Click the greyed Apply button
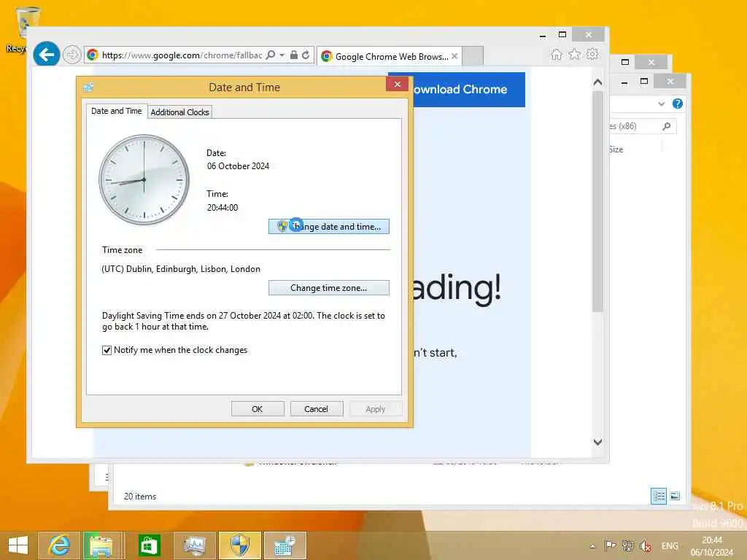 click(376, 409)
